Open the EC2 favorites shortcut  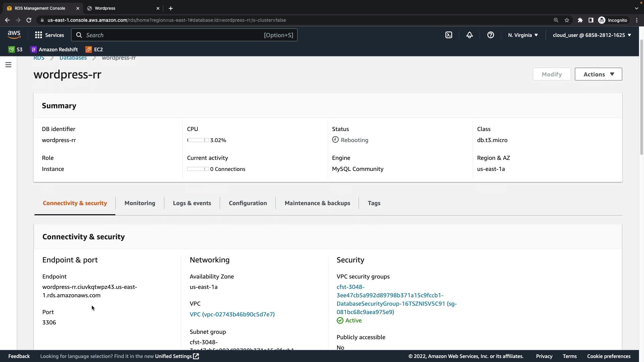(x=94, y=49)
